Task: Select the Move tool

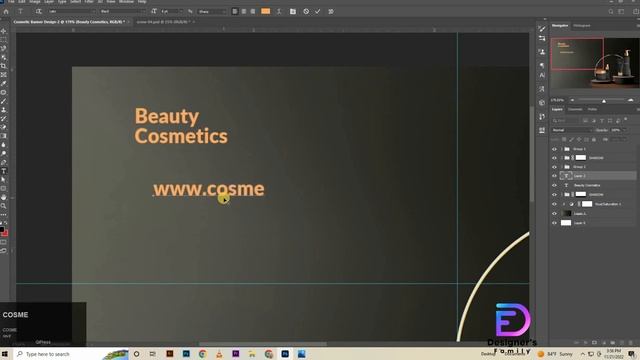Action: click(3, 31)
